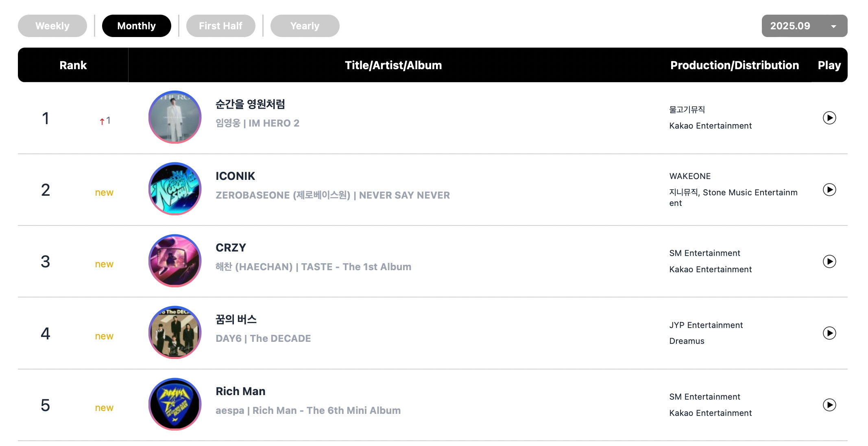The height and width of the screenshot is (446, 868).
Task: Open the NEVER SAY NEVER album artwork
Action: tap(175, 189)
